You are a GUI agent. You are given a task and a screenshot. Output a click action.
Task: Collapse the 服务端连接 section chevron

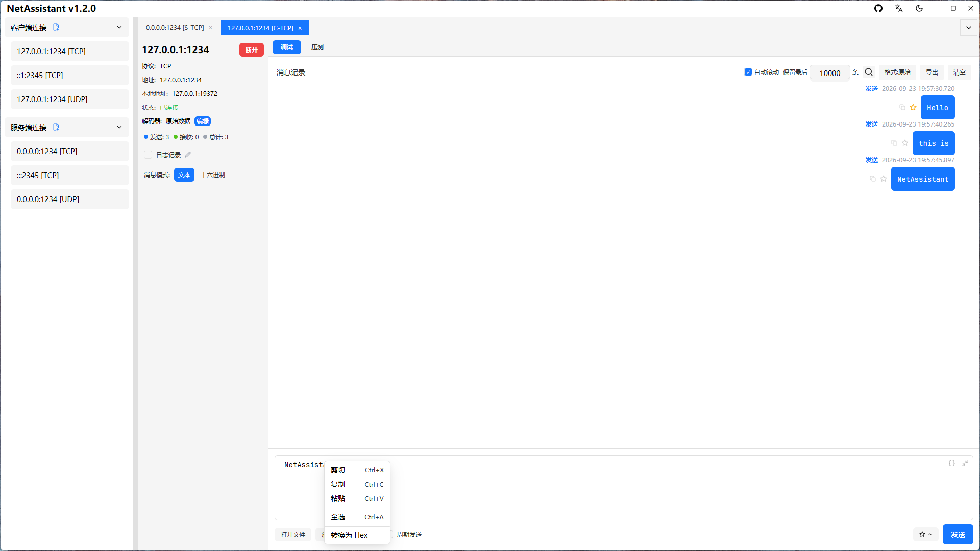(119, 127)
